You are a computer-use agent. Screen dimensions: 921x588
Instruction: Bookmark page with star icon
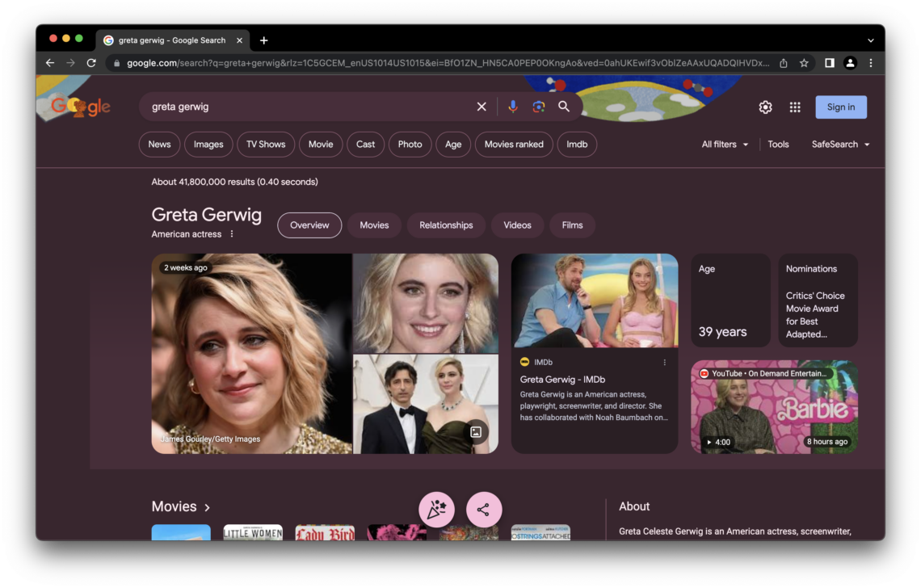pos(804,63)
